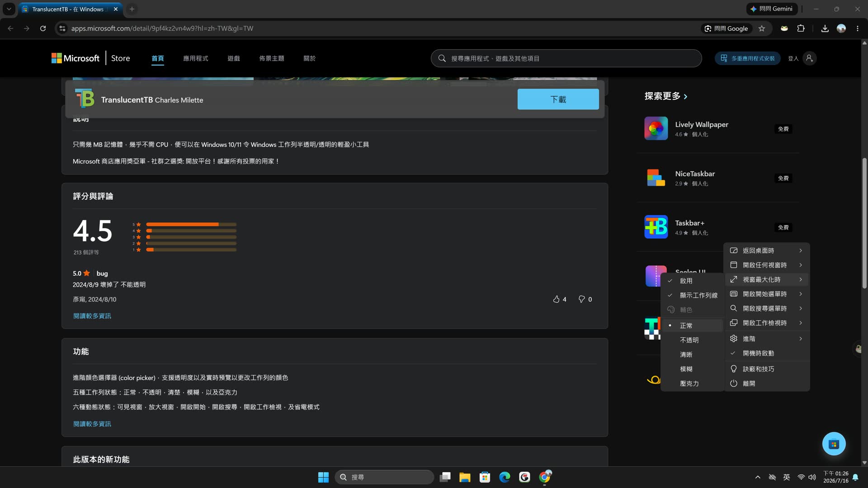868x488 pixels.
Task: Bookmark this page with the star icon
Action: tap(762, 28)
